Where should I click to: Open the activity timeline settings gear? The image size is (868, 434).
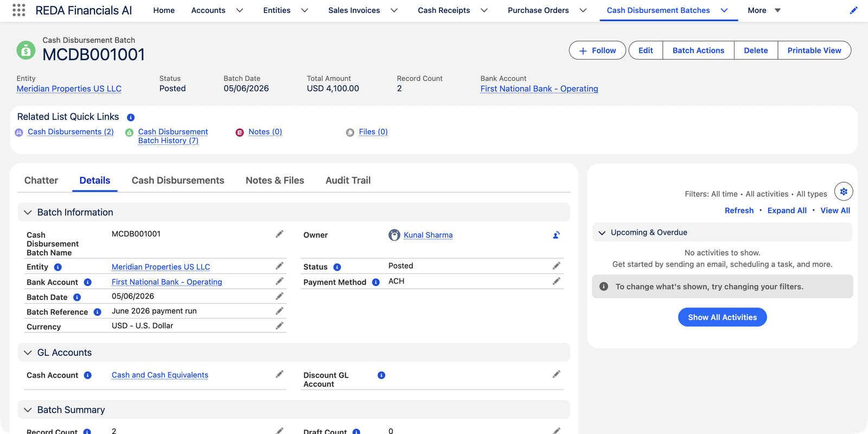[x=844, y=192]
